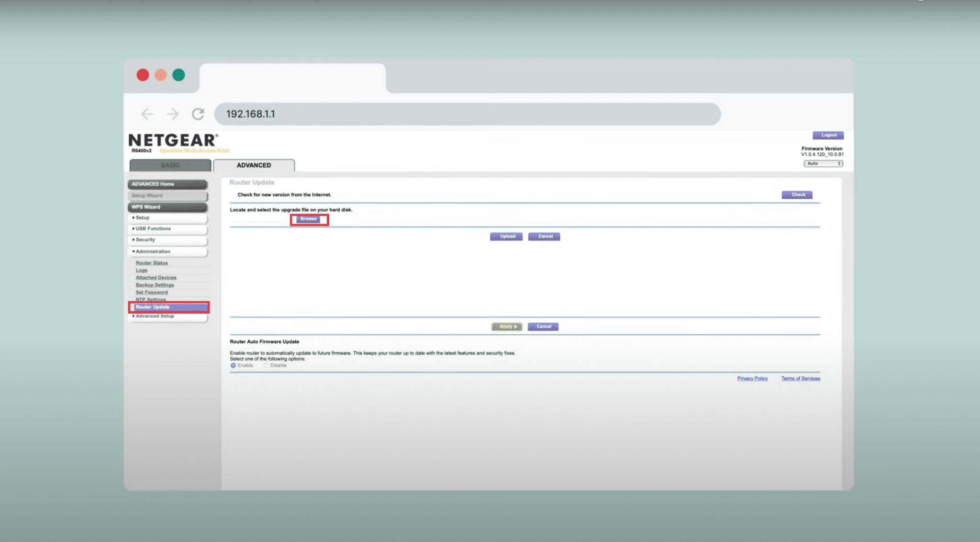Select the Disable radio button

coord(266,365)
